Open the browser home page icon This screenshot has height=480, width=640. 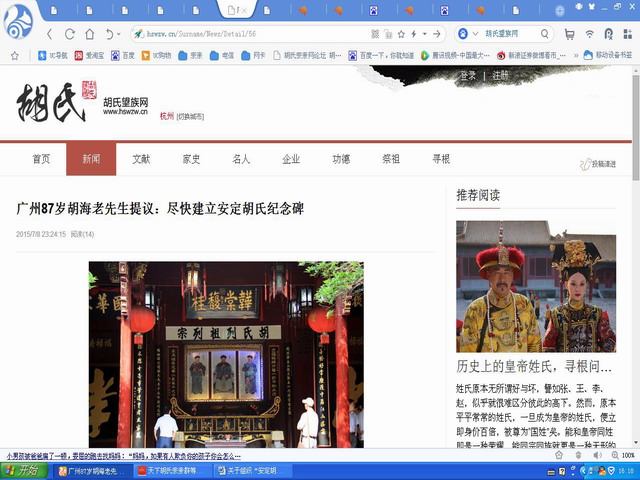click(90, 34)
